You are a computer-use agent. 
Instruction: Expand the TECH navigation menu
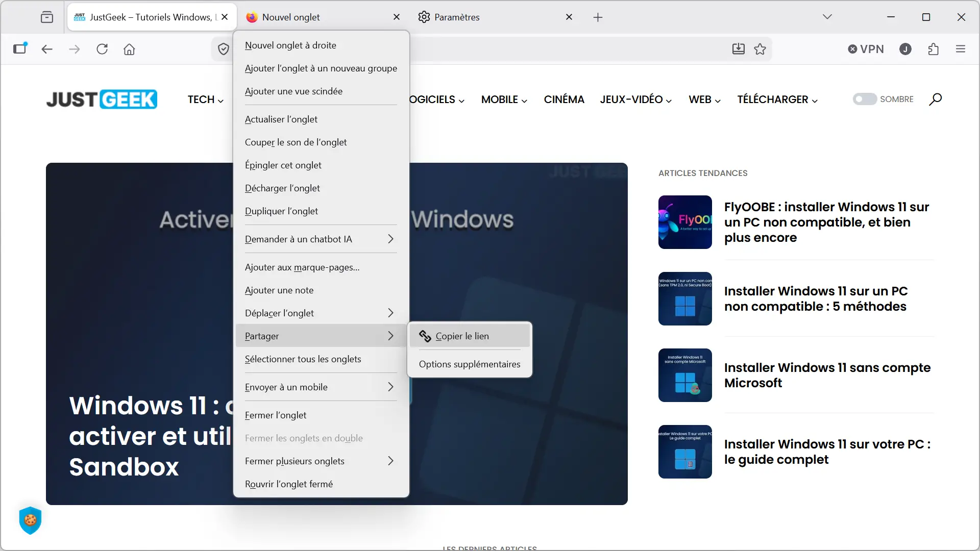[206, 99]
